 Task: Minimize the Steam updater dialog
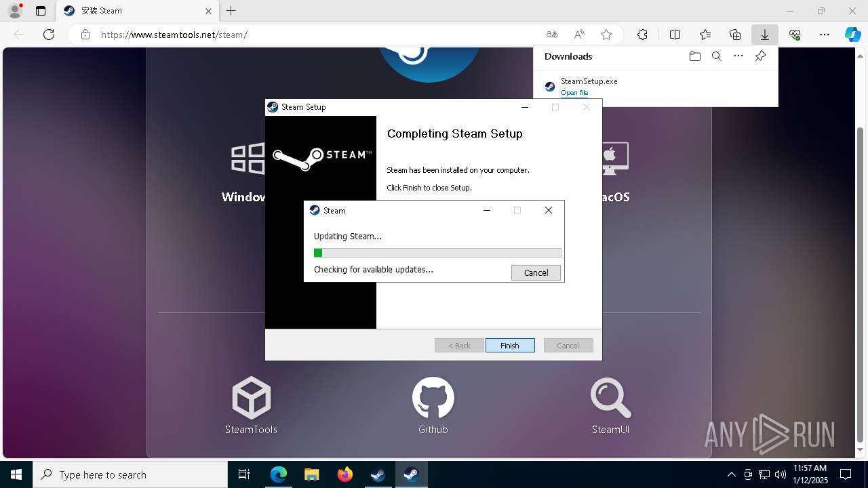pos(486,211)
